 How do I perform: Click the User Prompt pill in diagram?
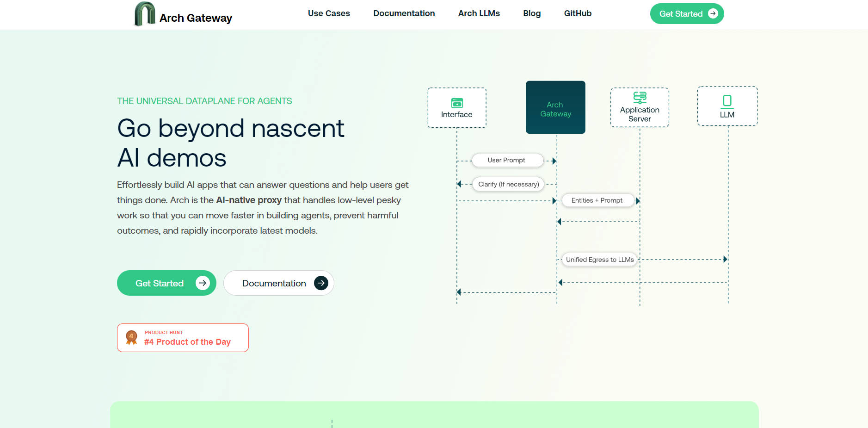pos(507,160)
